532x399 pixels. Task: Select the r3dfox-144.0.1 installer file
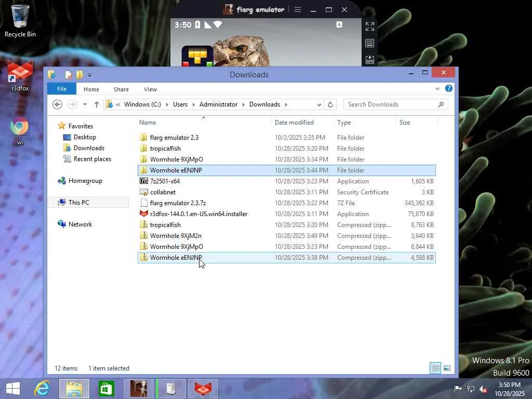pos(287,214)
